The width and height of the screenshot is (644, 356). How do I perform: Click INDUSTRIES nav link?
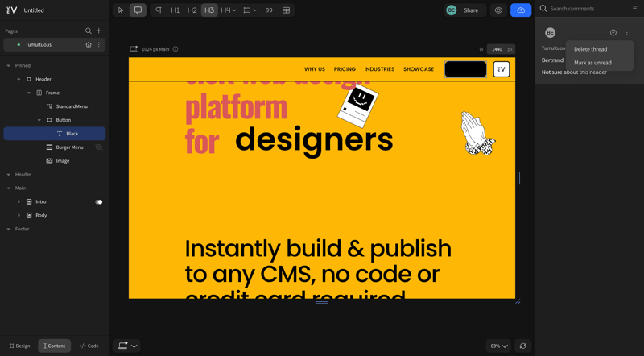tap(379, 69)
